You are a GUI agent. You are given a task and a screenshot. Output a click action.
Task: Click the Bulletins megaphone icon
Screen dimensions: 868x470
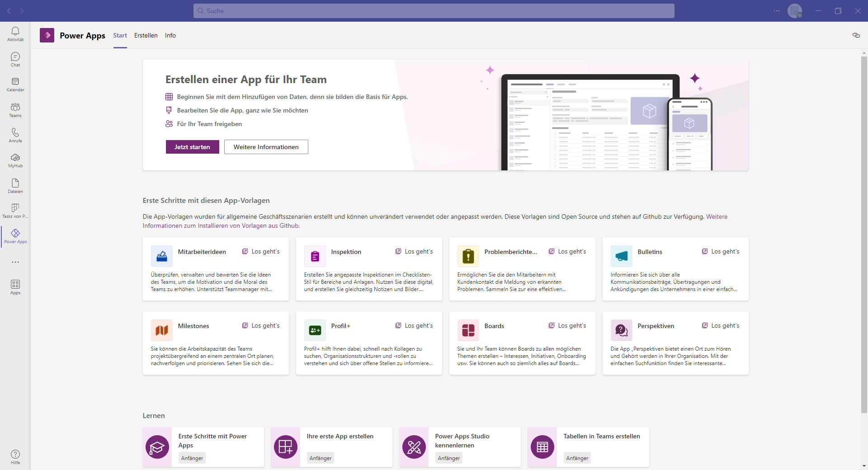[622, 256]
